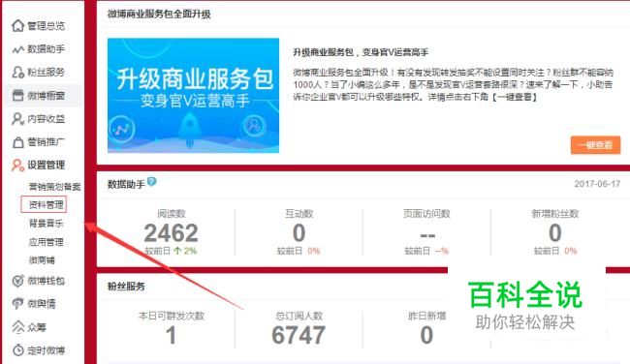Open 营销策划备案 submenu item
630x364 pixels.
pyautogui.click(x=54, y=187)
